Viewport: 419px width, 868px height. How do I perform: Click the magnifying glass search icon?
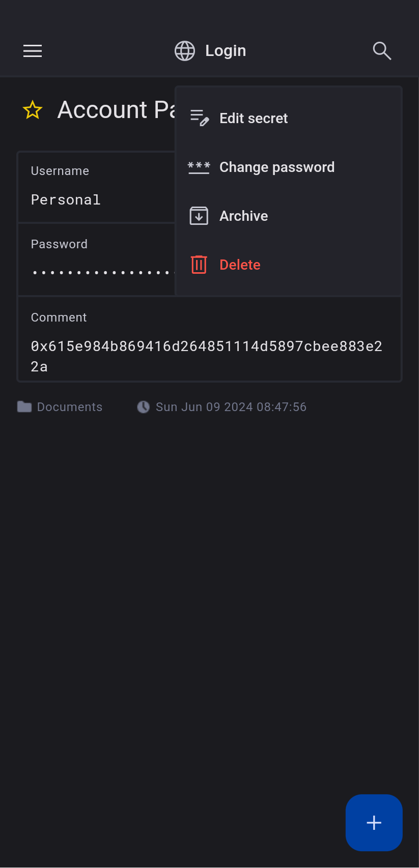[x=382, y=51]
